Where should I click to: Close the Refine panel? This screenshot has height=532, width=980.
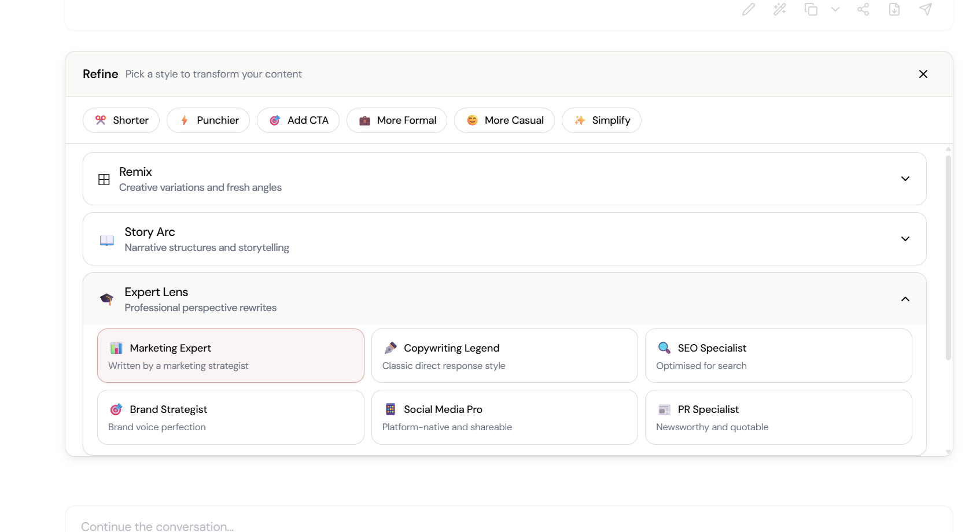[x=923, y=74]
